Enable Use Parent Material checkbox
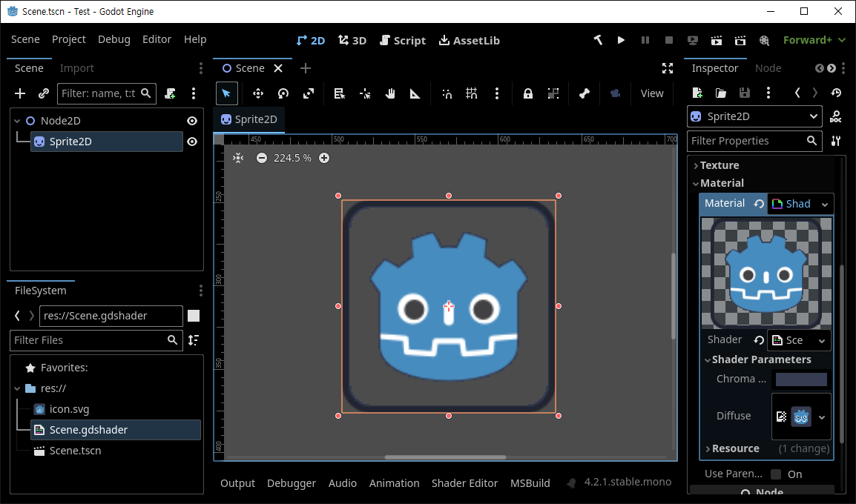 [x=776, y=474]
